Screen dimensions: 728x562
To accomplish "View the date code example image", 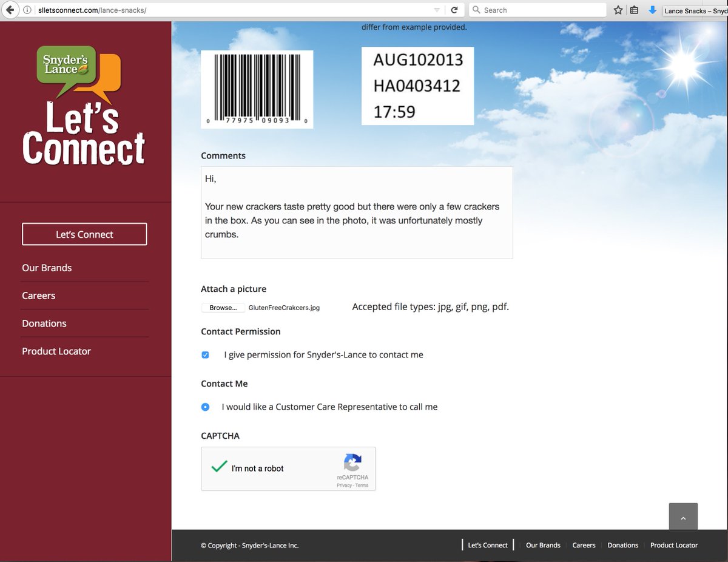I will [x=417, y=86].
